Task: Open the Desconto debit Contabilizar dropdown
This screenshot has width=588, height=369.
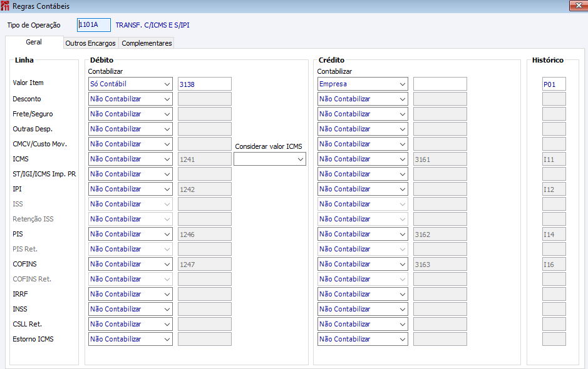Action: (130, 99)
